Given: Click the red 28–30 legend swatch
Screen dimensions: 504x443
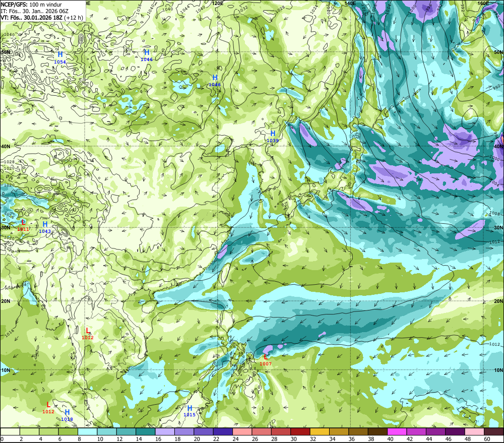Looking at the screenshot, I should [281, 431].
